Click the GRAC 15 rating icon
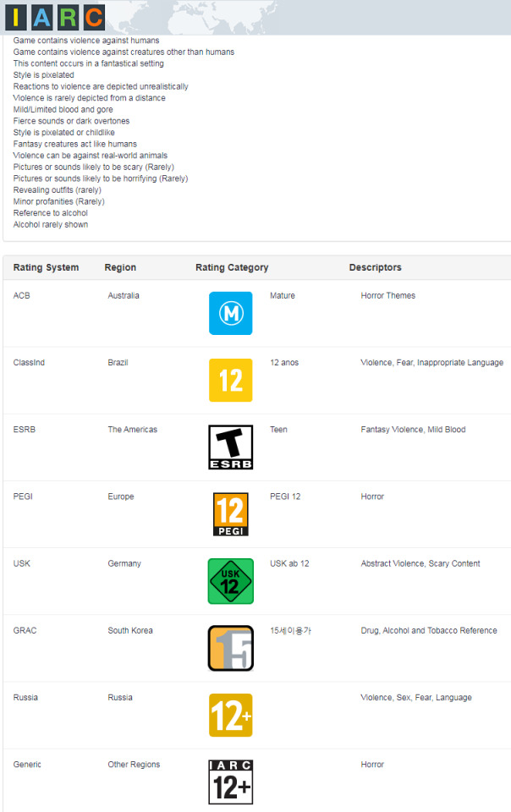Image resolution: width=511 pixels, height=812 pixels. [230, 649]
